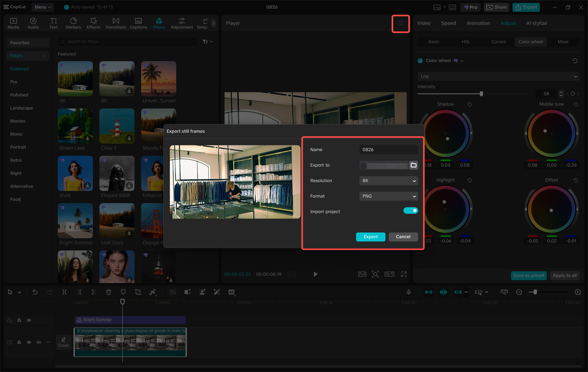Open the Format dropdown showing PNG

[x=389, y=196]
